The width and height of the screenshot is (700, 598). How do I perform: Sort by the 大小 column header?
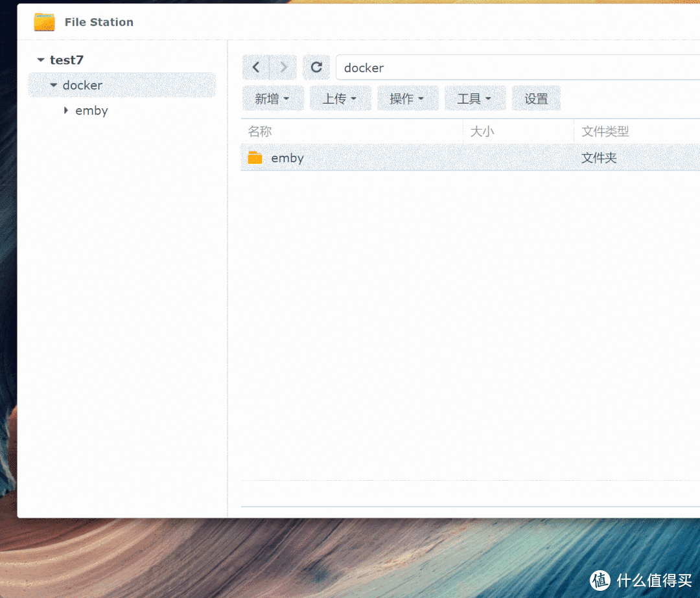tap(519, 132)
